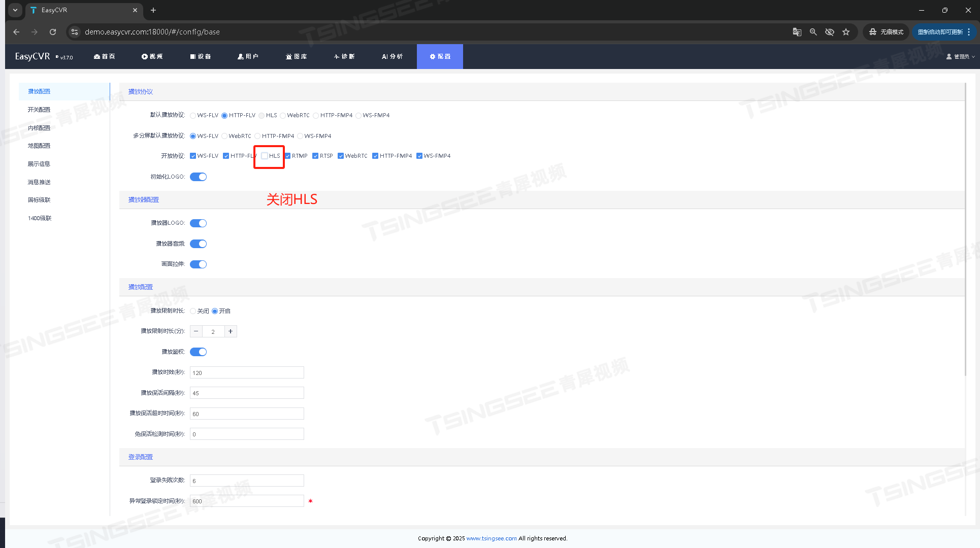Image resolution: width=980 pixels, height=548 pixels.
Task: Open the tab search dropdown arrow
Action: (x=15, y=10)
